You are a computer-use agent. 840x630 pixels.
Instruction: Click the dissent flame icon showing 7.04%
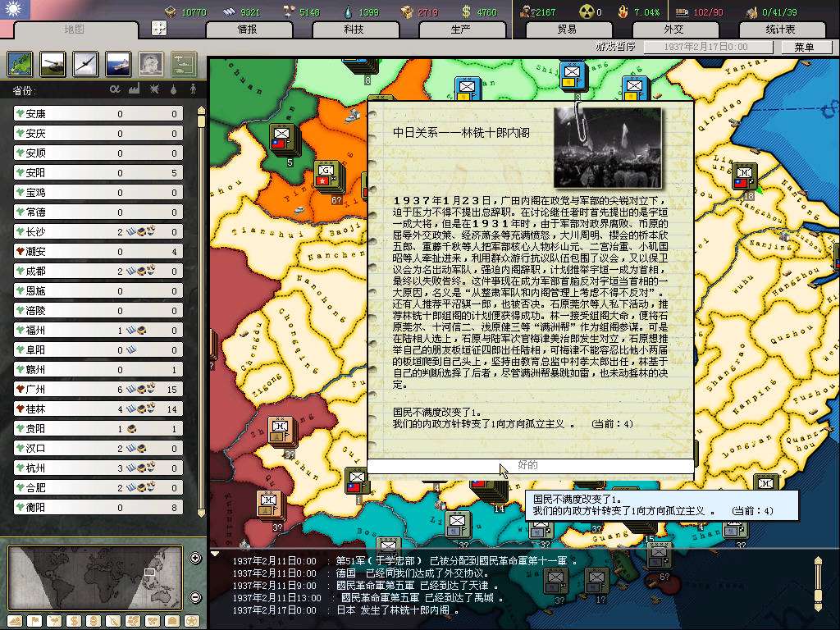(623, 11)
